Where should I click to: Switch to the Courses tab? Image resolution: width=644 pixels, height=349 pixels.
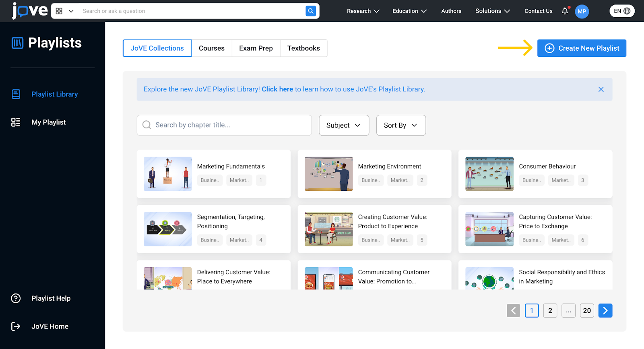click(212, 48)
